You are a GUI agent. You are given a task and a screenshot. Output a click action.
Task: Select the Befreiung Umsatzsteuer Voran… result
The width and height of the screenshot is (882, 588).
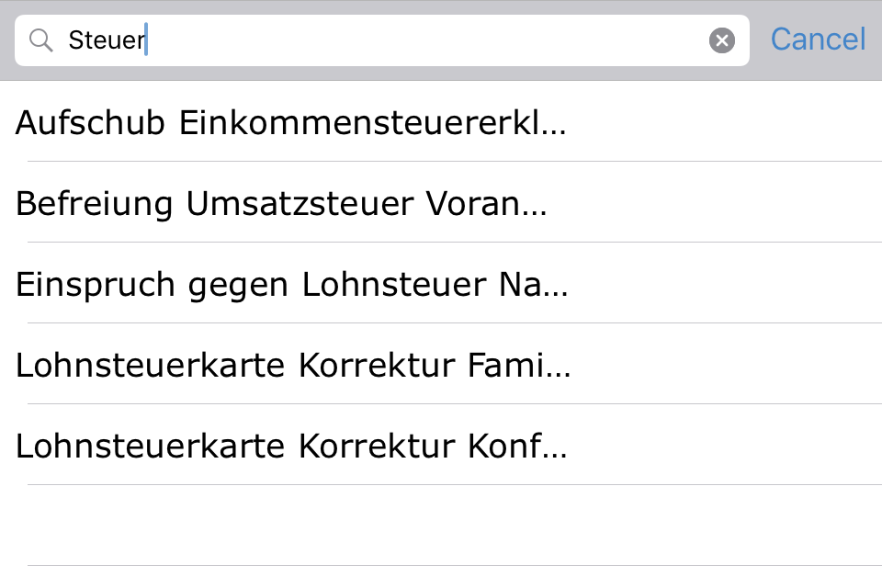click(281, 203)
